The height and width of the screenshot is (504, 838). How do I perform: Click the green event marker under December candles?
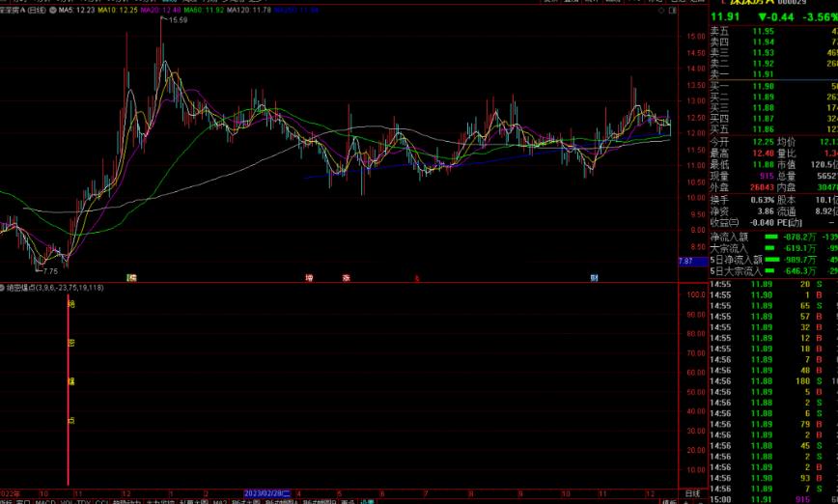(131, 278)
